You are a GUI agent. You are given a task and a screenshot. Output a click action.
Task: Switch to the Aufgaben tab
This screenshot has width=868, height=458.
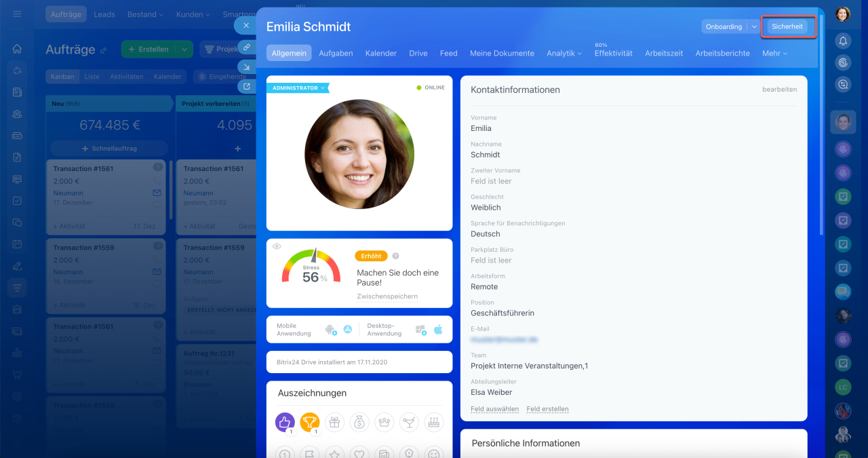pyautogui.click(x=336, y=53)
